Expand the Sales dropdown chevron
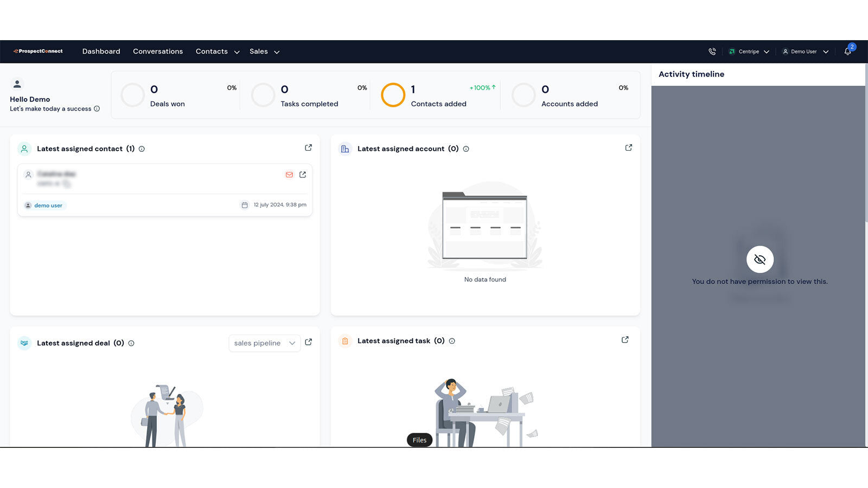 coord(277,52)
